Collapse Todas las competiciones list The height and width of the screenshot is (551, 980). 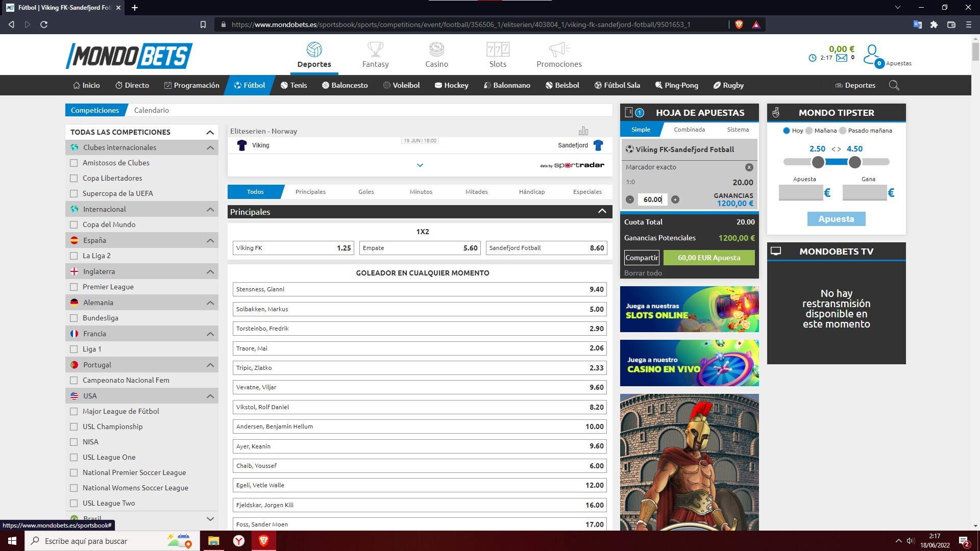pyautogui.click(x=210, y=132)
